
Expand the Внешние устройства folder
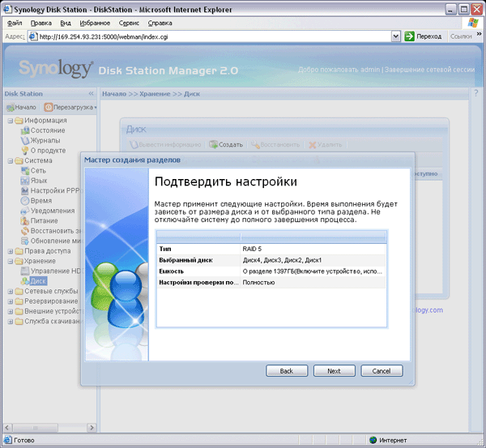pos(11,311)
